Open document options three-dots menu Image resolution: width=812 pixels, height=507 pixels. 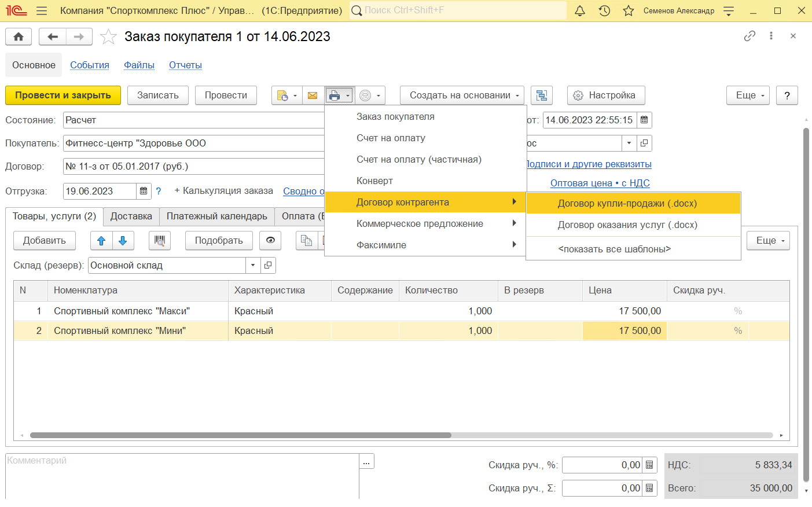(771, 36)
